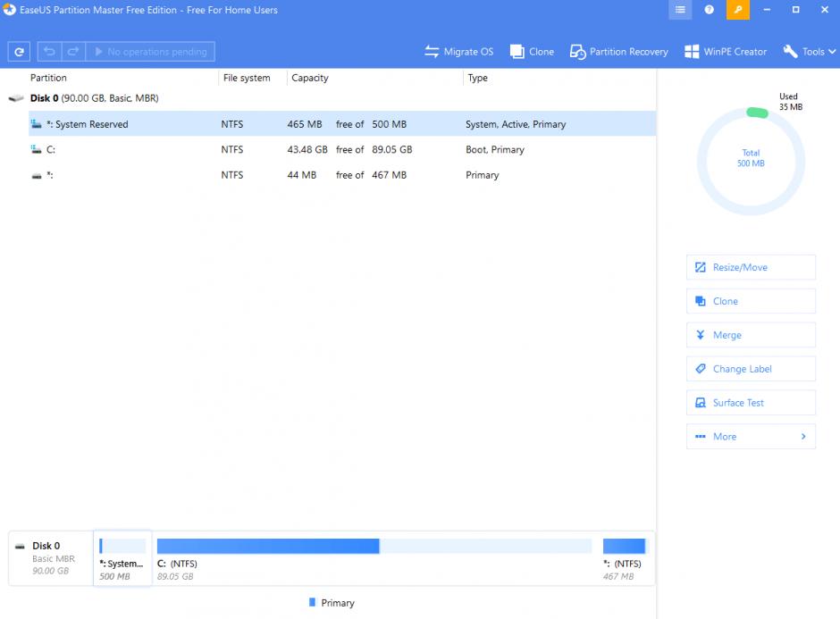Click the Surface Test magnifier icon

point(701,403)
